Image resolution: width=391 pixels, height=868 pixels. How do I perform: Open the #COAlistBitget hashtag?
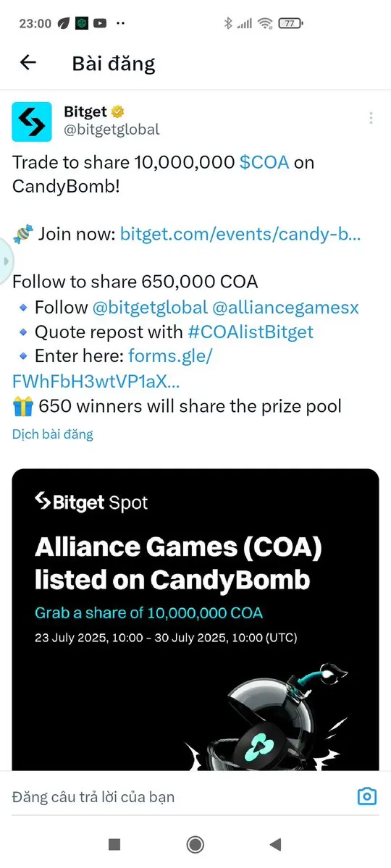pyautogui.click(x=251, y=332)
